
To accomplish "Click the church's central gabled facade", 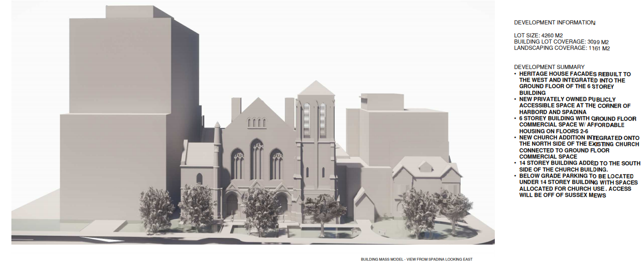I will point(259,145).
